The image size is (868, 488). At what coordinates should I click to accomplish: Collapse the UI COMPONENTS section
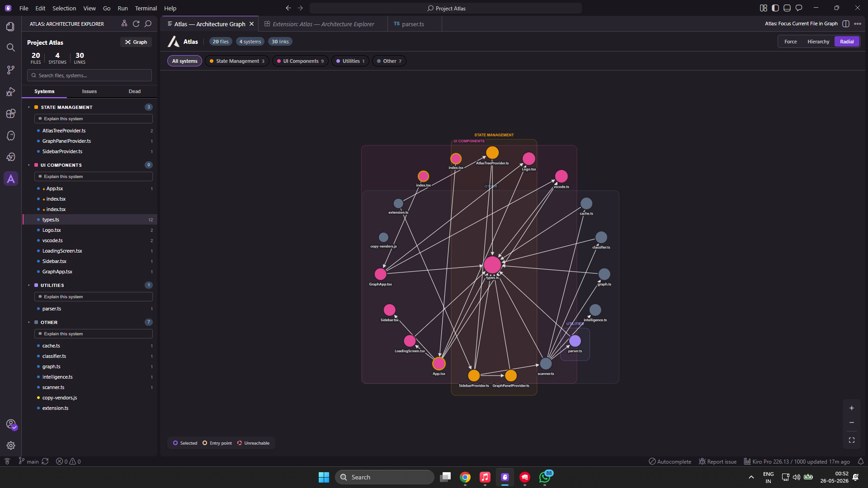tap(29, 165)
